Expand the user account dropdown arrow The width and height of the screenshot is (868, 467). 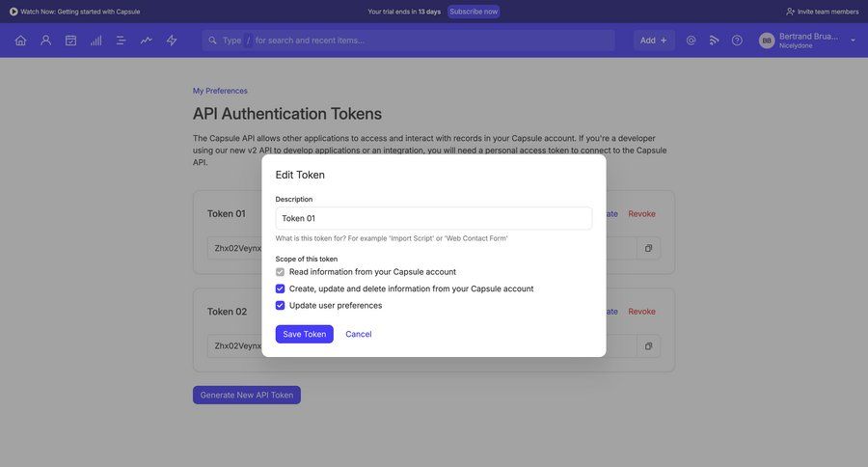pos(853,41)
